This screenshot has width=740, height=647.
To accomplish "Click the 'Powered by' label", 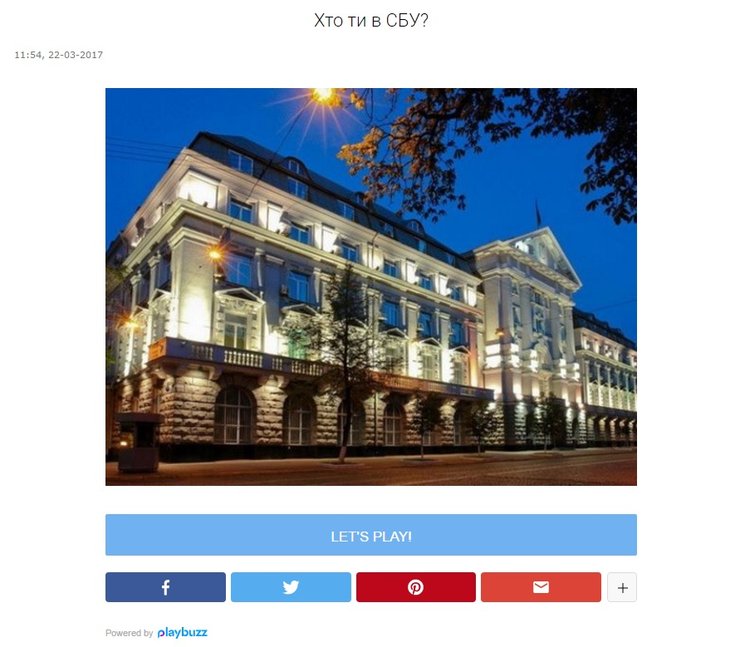I will [129, 633].
